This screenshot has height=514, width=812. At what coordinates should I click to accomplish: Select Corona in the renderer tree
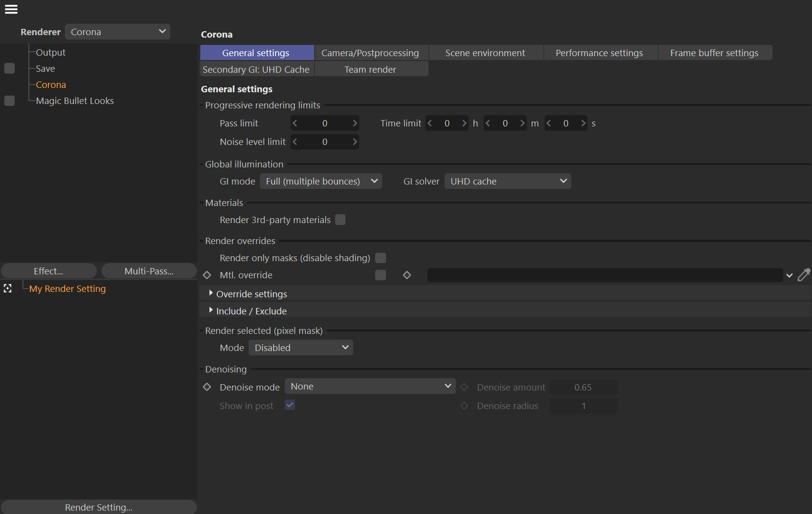51,84
